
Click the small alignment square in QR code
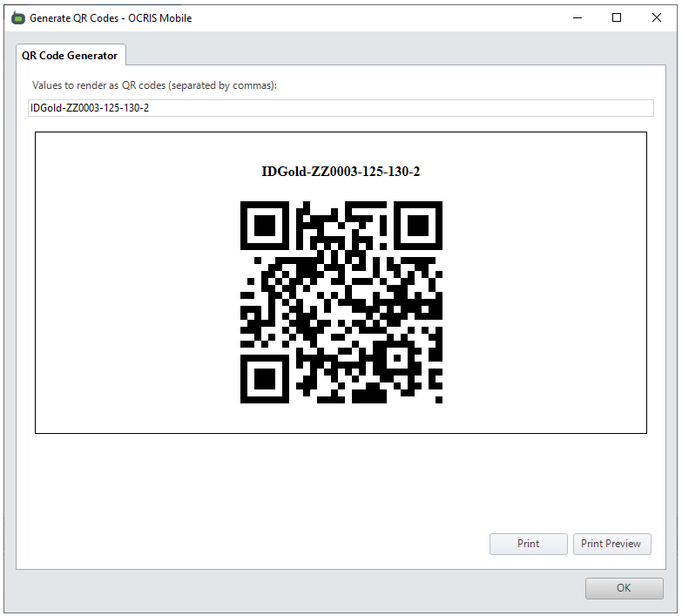point(397,358)
